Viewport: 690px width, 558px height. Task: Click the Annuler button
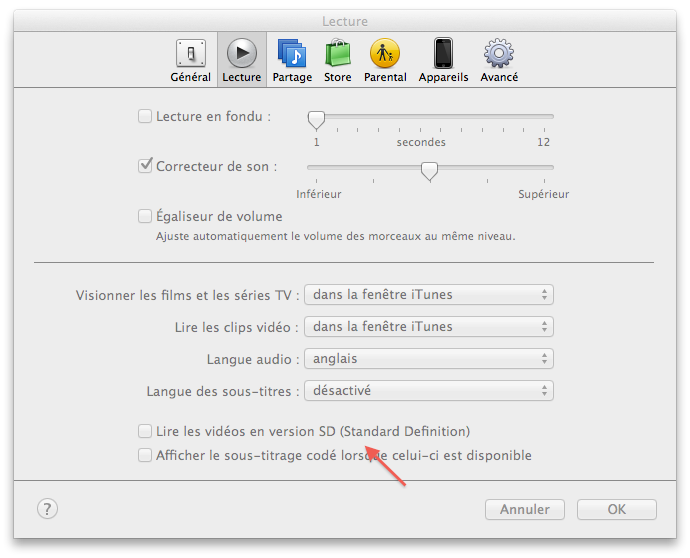pyautogui.click(x=525, y=510)
